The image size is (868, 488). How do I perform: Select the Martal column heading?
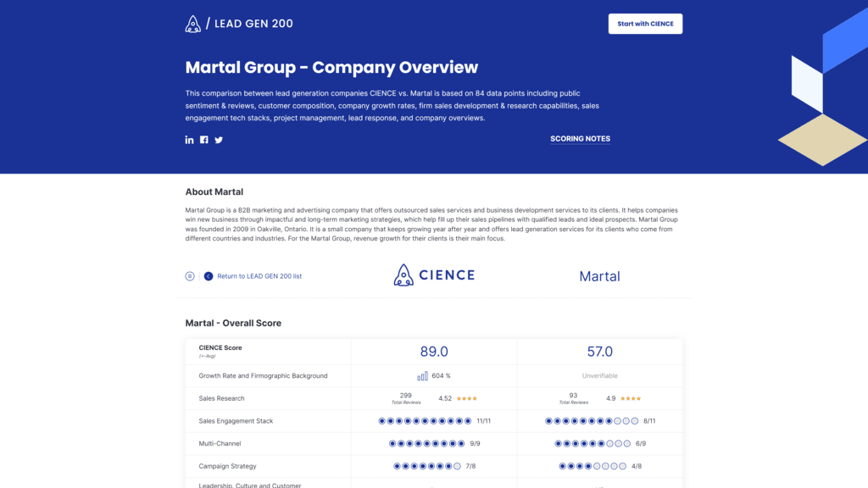pos(599,276)
